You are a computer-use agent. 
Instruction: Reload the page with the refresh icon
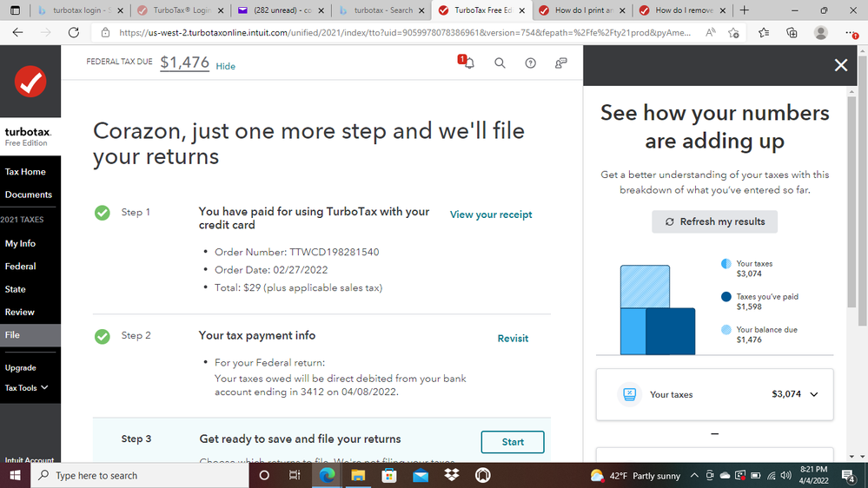coord(74,33)
